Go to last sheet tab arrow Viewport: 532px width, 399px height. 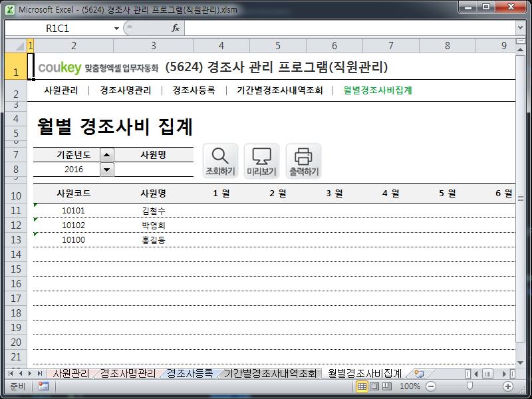tap(40, 374)
